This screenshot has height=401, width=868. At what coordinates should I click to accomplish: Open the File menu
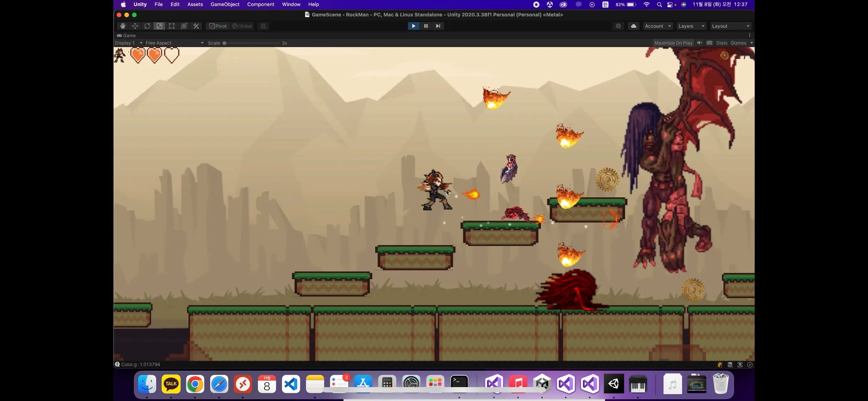(159, 4)
